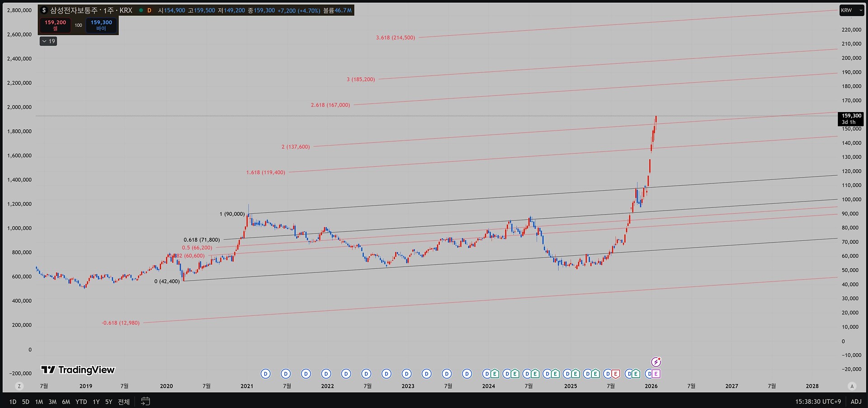Viewport: 868px width, 408px height.
Task: Select the 전체 (all) time range
Action: 123,401
